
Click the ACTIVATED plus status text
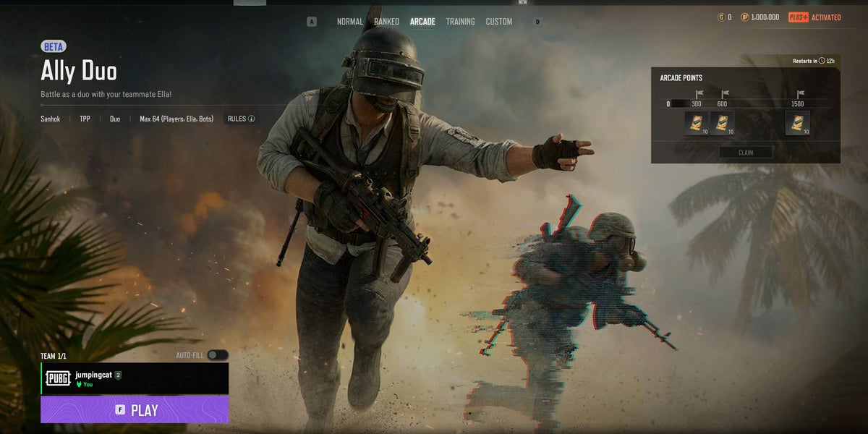(826, 17)
